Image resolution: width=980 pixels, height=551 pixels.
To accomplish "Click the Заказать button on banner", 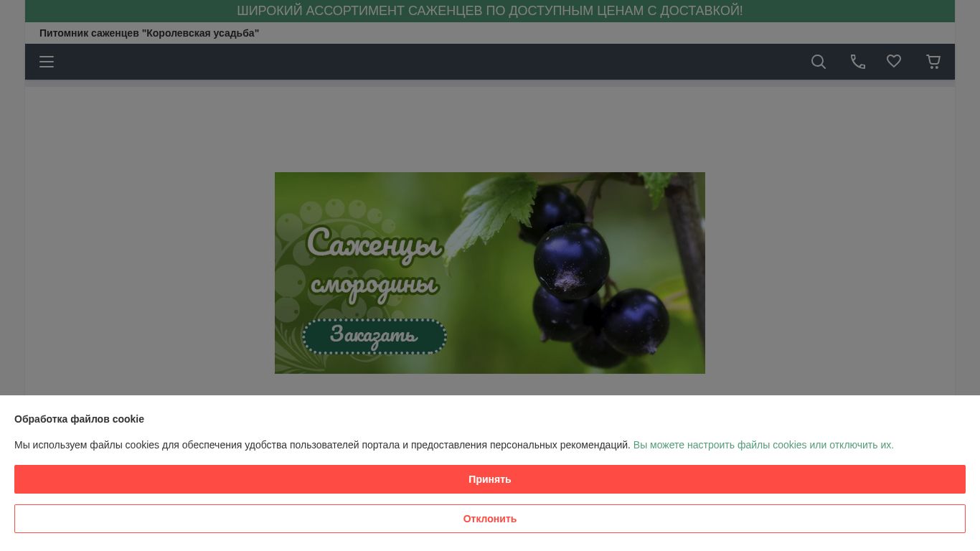I will 374,336.
